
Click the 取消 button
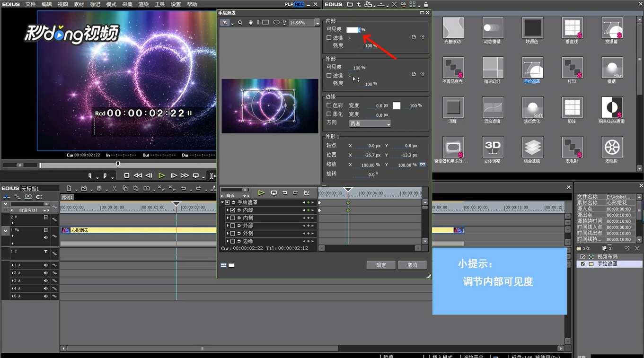point(412,265)
